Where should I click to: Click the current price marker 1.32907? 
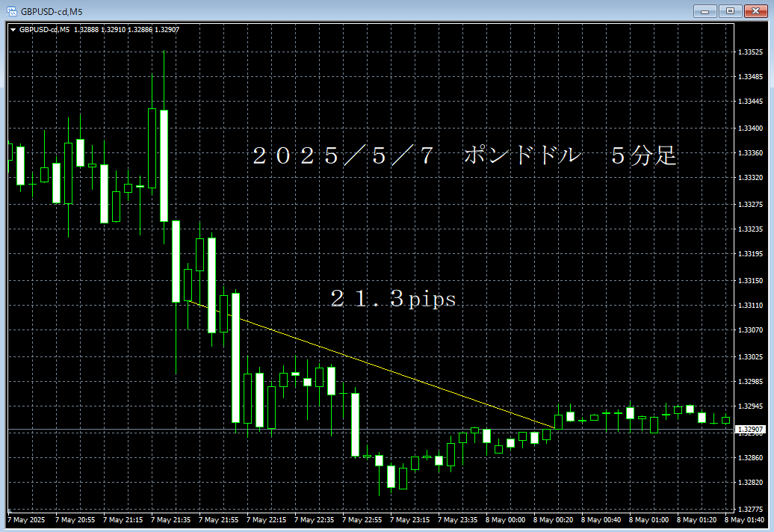[x=751, y=430]
